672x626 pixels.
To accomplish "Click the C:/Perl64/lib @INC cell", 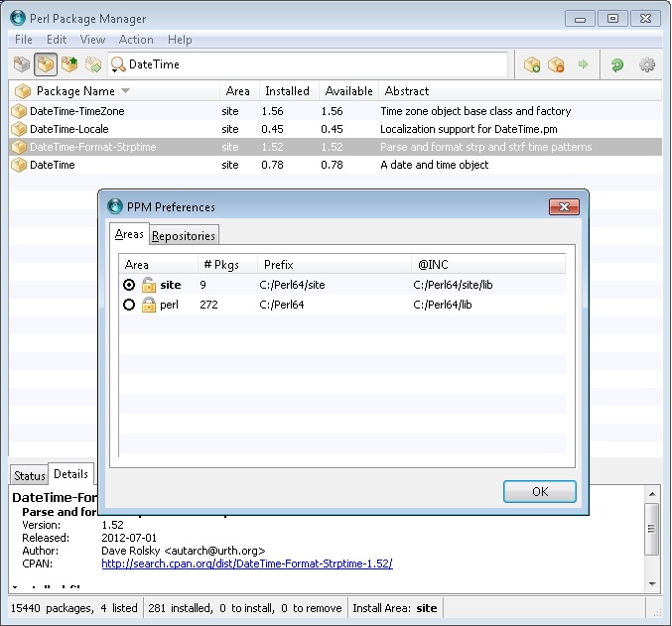I will [x=443, y=305].
